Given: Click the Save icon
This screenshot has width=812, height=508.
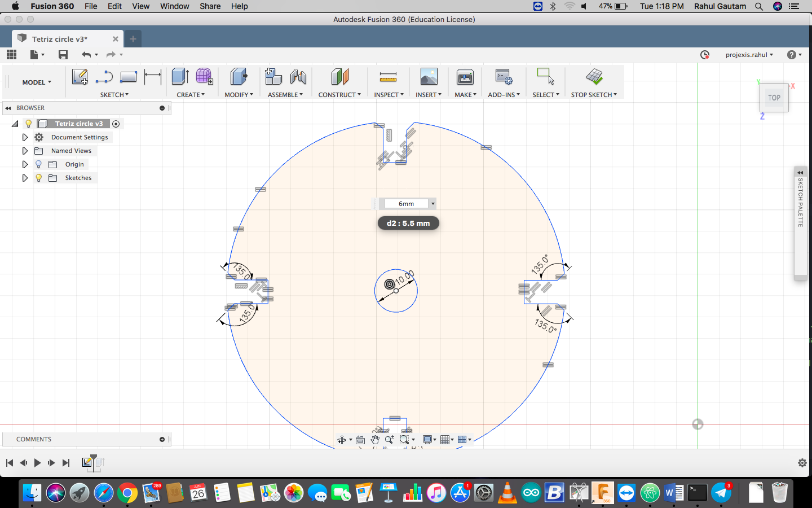Looking at the screenshot, I should click(x=63, y=55).
